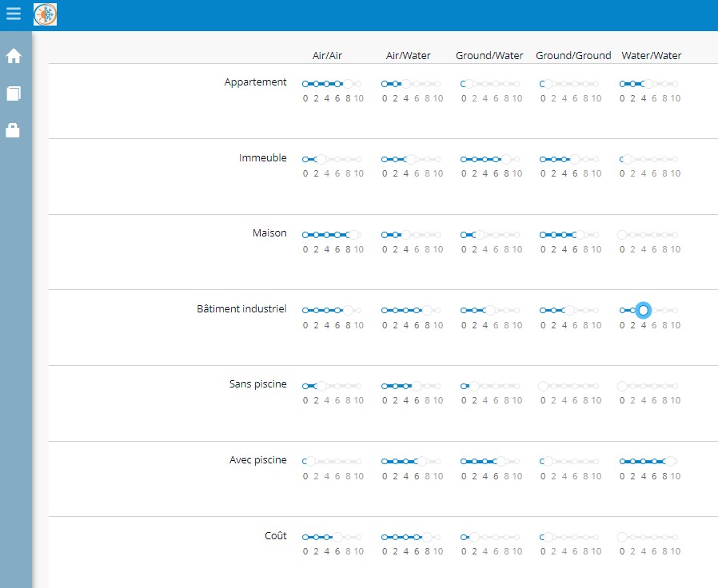
Task: Click the Bâtiment industriel Air/Water slider handle
Action: click(427, 310)
